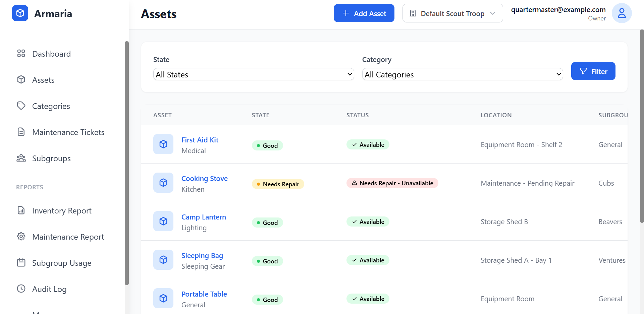Select the Assets sidebar icon
The width and height of the screenshot is (644, 314).
pyautogui.click(x=21, y=80)
